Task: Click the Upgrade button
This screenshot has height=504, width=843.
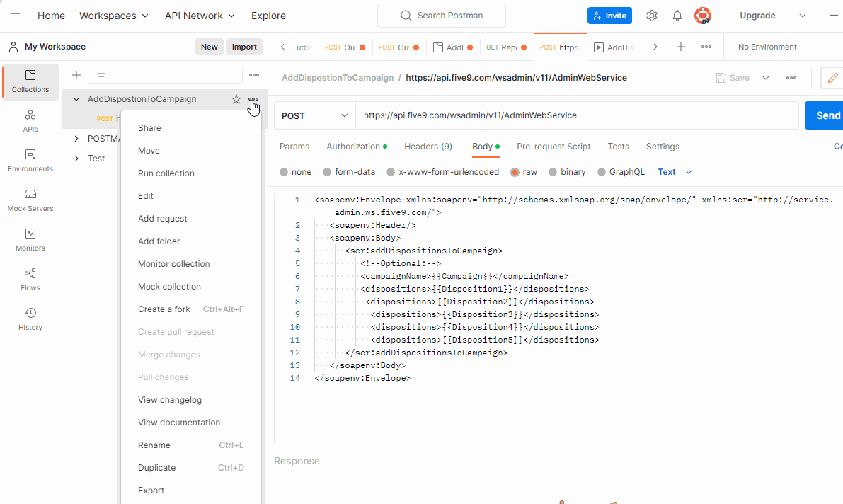Action: (757, 16)
